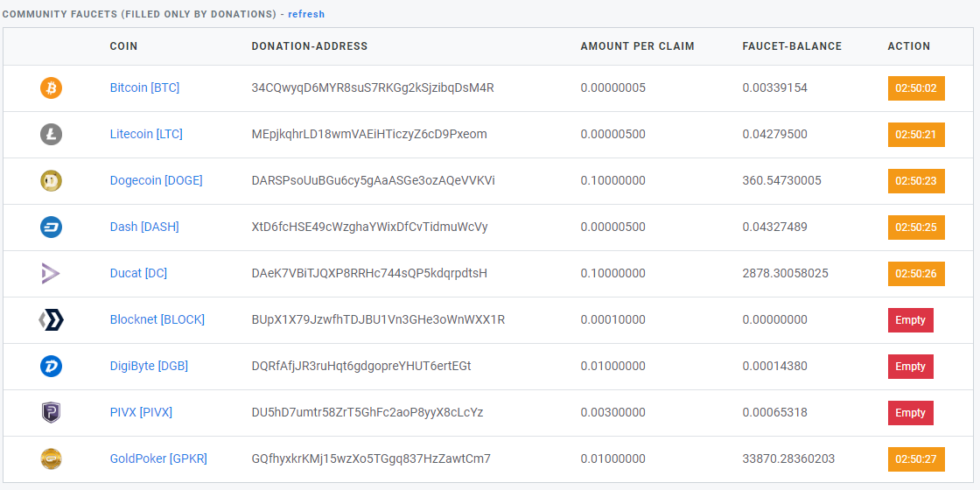Click the ACTION column header

pos(909,46)
